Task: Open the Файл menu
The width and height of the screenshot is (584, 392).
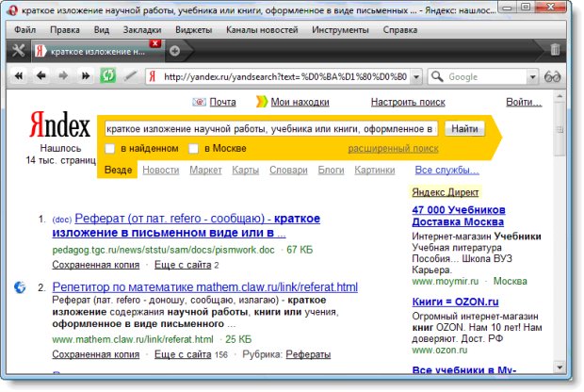Action: tap(24, 30)
